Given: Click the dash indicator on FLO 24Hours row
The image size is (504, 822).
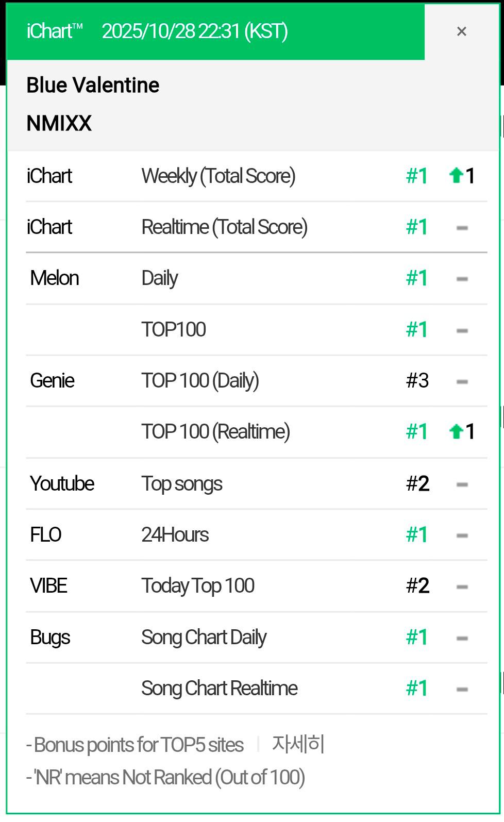Looking at the screenshot, I should [462, 535].
